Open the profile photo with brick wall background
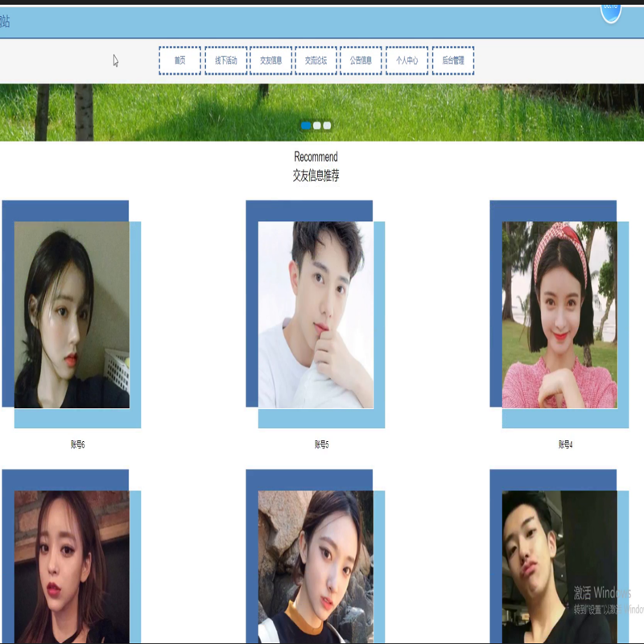 click(x=72, y=568)
